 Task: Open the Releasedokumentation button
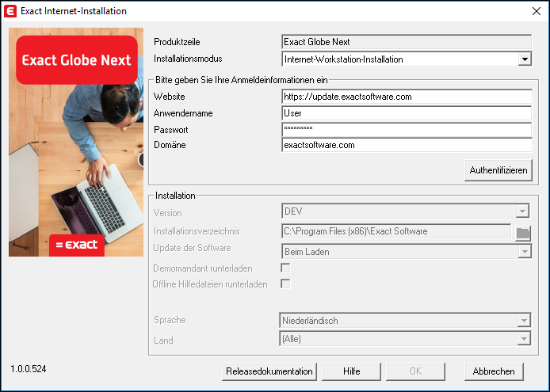pos(269,371)
